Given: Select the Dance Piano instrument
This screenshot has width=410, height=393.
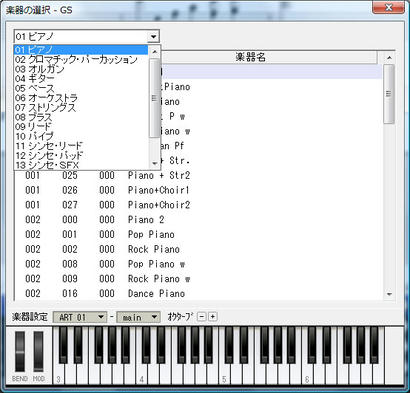Looking at the screenshot, I should pyautogui.click(x=199, y=293).
